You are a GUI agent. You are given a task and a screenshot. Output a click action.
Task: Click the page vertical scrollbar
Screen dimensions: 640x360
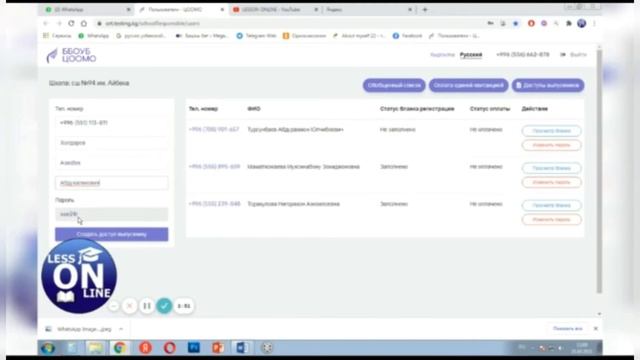coord(599,171)
